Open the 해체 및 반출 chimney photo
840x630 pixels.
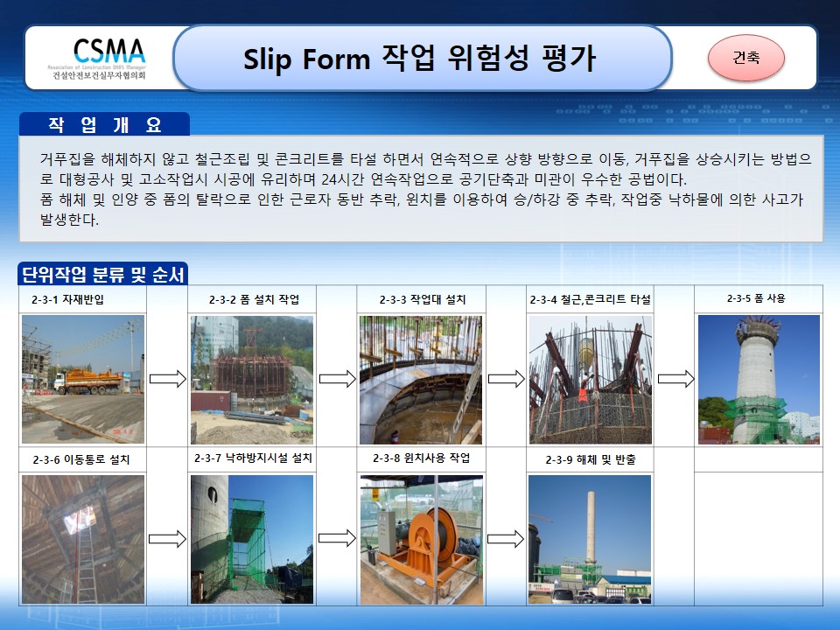pyautogui.click(x=590, y=540)
